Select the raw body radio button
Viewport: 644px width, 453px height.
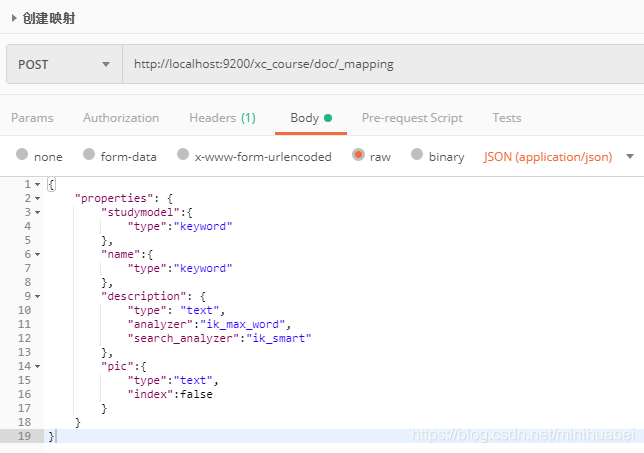(x=358, y=154)
